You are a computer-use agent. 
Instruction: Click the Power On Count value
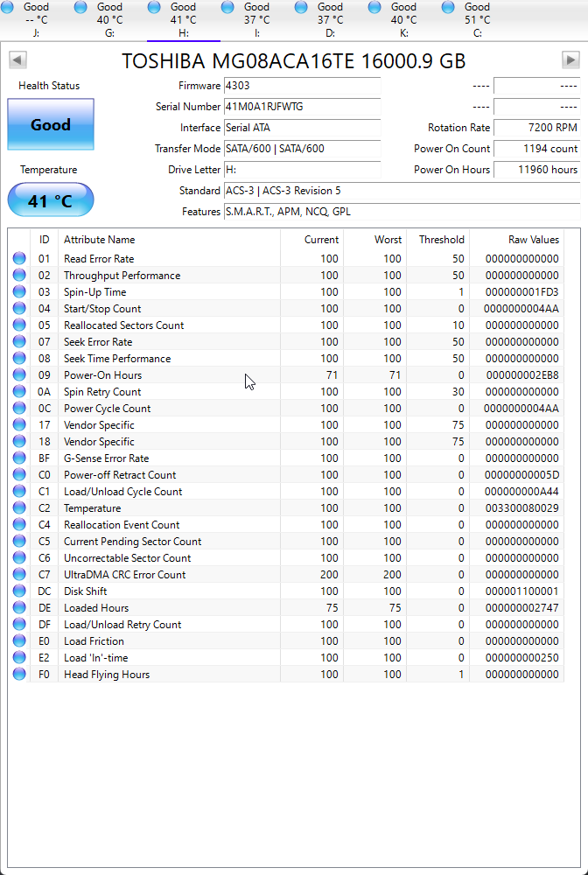(536, 149)
